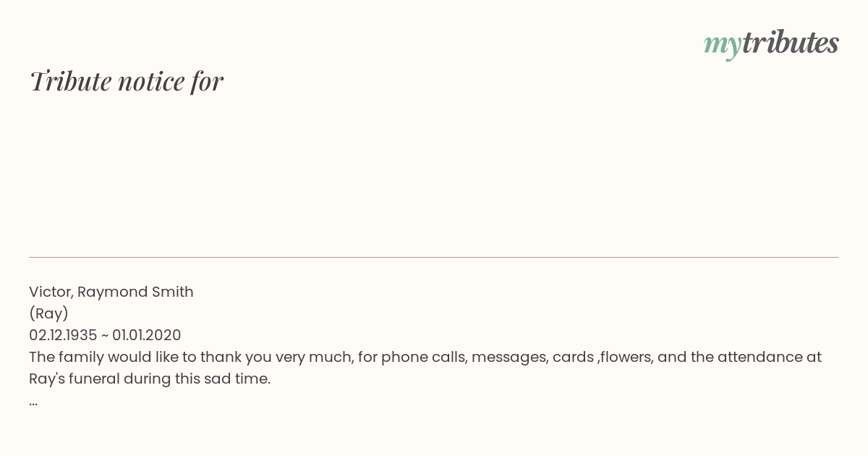The image size is (868, 456).
Task: Click the grey "tributes" logo text
Action: click(x=790, y=43)
